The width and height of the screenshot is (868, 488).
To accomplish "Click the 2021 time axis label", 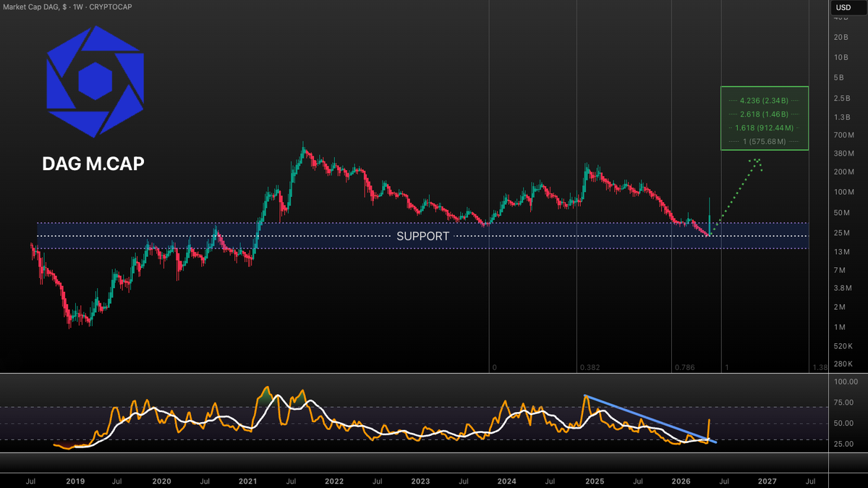I will pos(248,481).
